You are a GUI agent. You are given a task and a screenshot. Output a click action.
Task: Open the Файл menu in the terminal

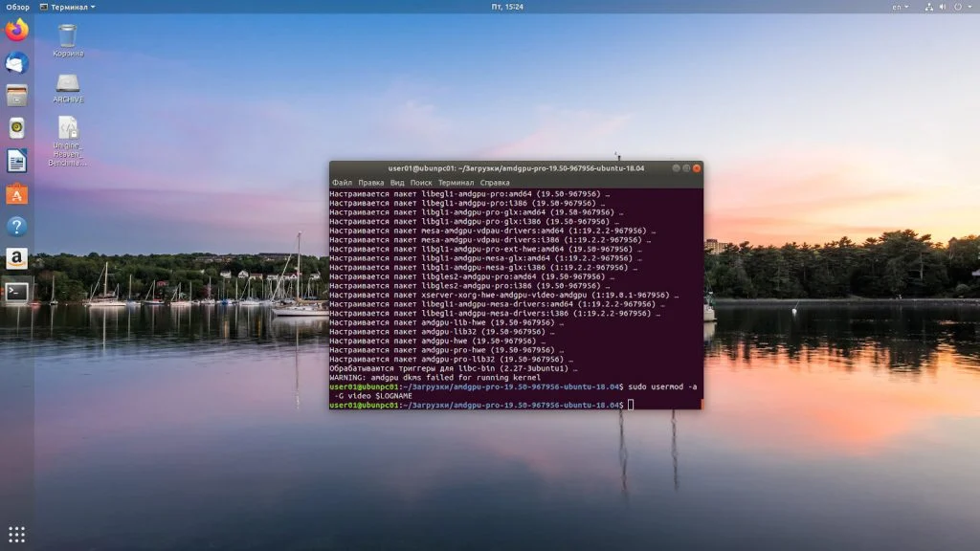coord(342,183)
